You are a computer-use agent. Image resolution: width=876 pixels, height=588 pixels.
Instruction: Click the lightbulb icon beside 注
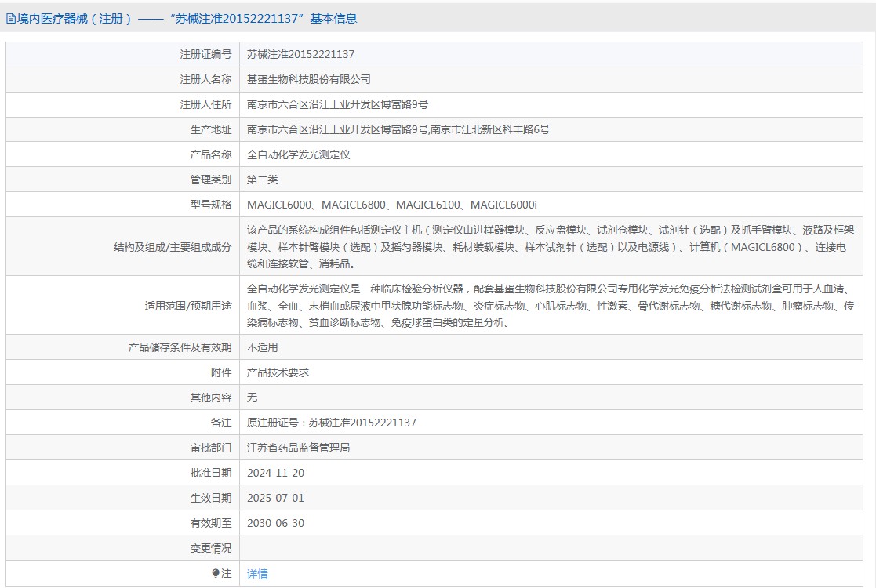coord(216,574)
